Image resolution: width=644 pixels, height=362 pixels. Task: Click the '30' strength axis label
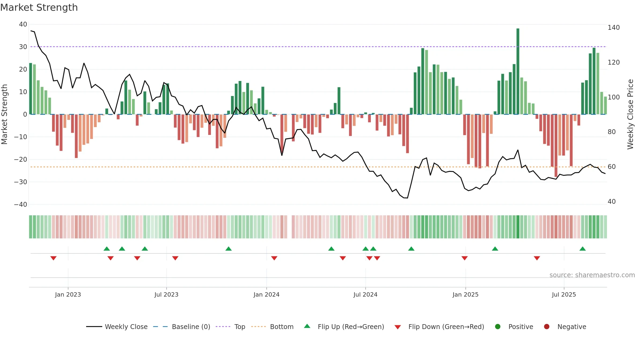pyautogui.click(x=23, y=47)
